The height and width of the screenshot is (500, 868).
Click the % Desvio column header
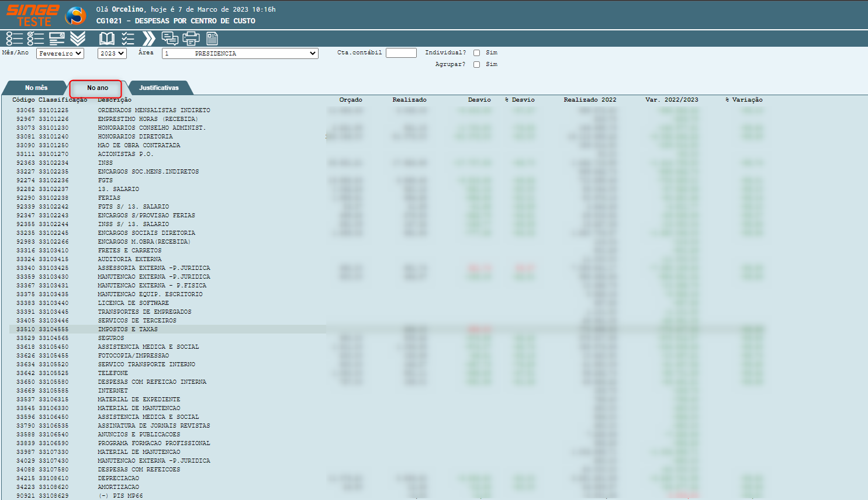(520, 100)
